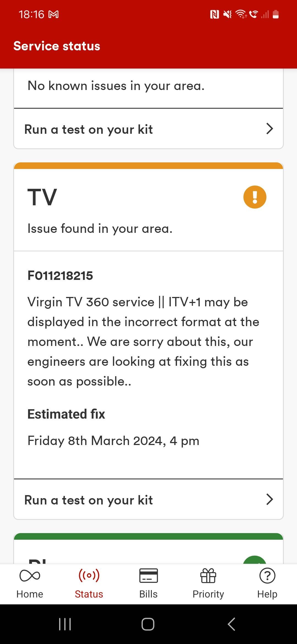Screen dimensions: 297x644
Task: Expand chevron on TV card Run a test row
Action: (x=269, y=499)
